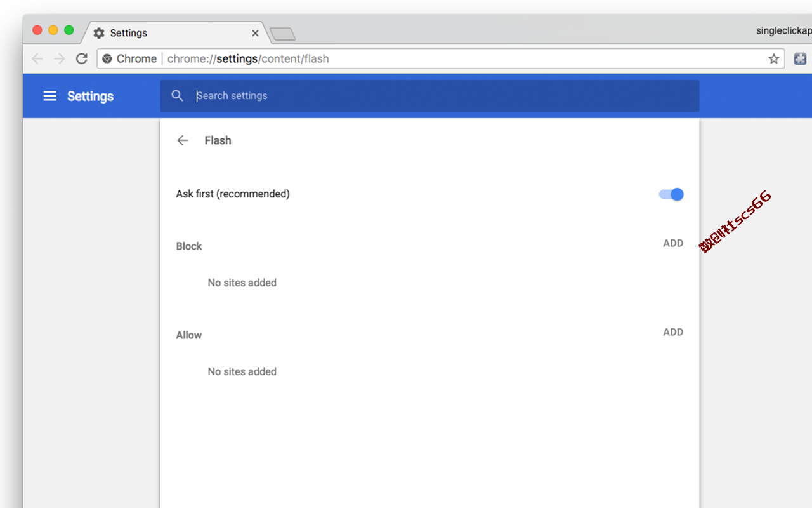Click the Allow section label
This screenshot has height=508, width=812.
pyautogui.click(x=189, y=335)
